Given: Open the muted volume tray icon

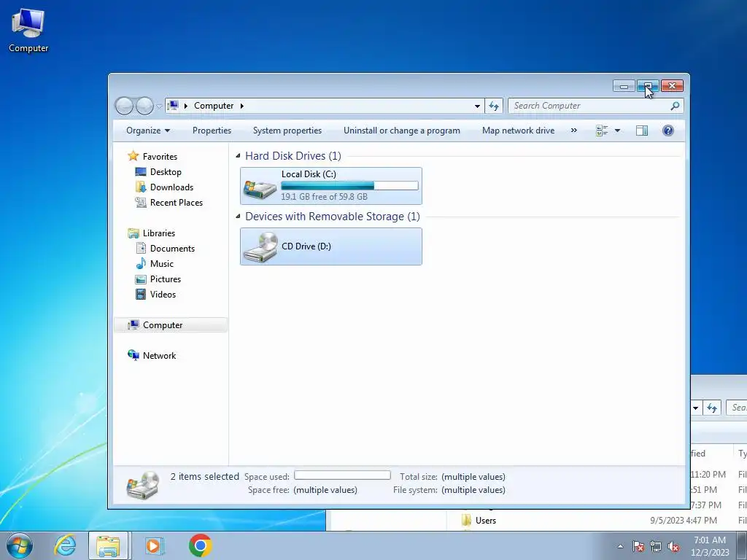Looking at the screenshot, I should click(x=673, y=546).
